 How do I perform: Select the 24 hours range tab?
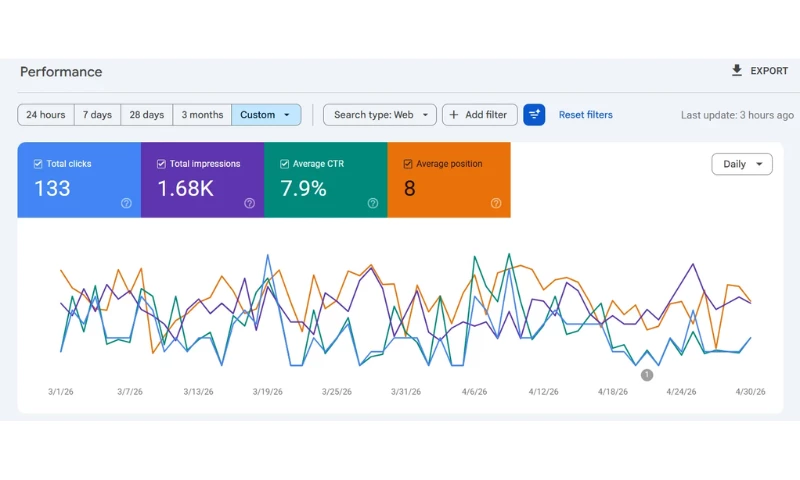[x=46, y=115]
